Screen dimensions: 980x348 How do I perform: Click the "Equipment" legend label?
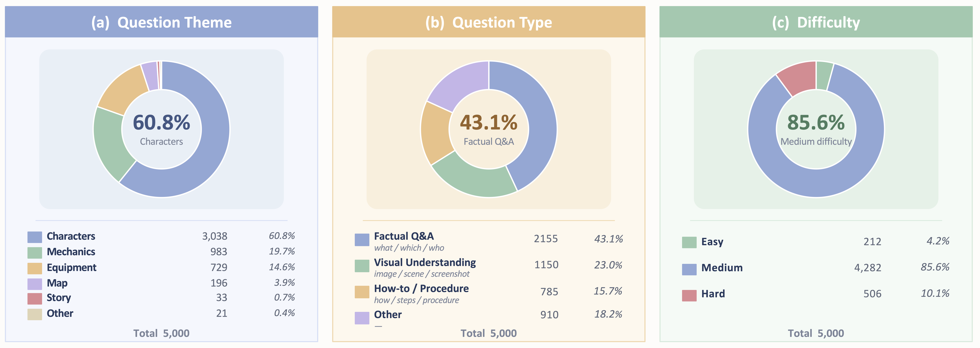point(71,268)
